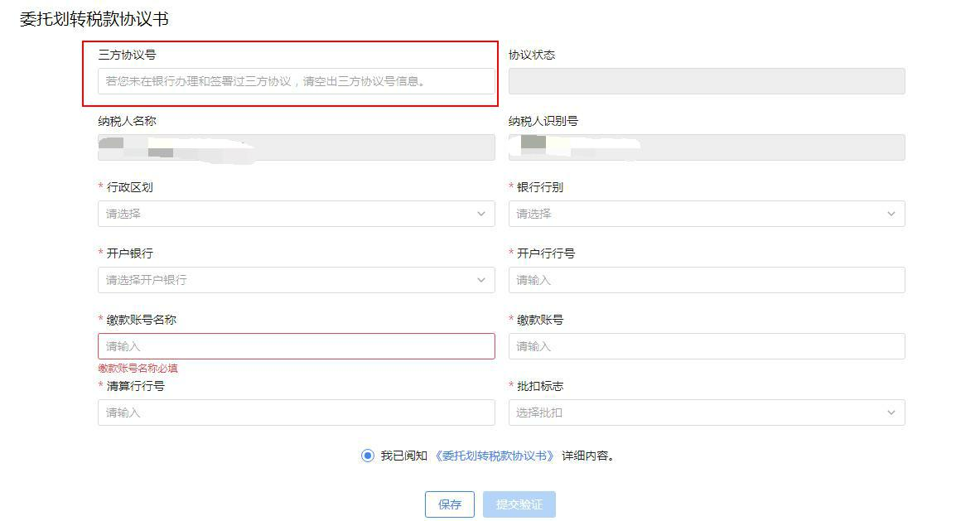
Task: Click the chevron arrow in 银行行别 field
Action: point(891,214)
